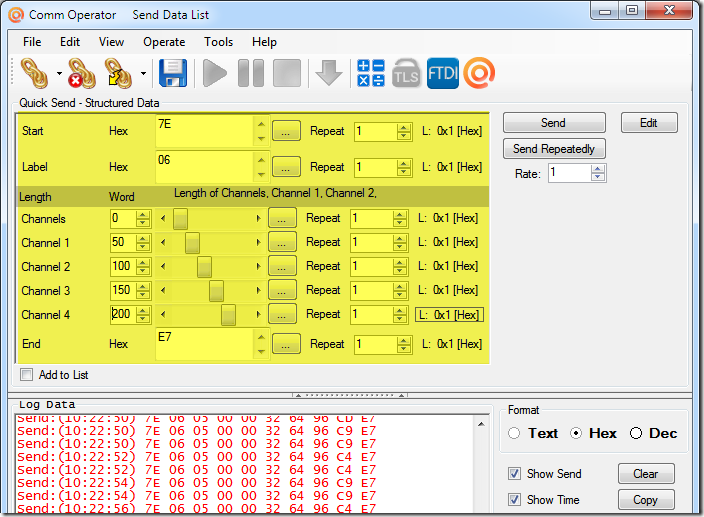Click the close connection icon with red X
Viewport: 704px width, 517px height.
pyautogui.click(x=82, y=73)
